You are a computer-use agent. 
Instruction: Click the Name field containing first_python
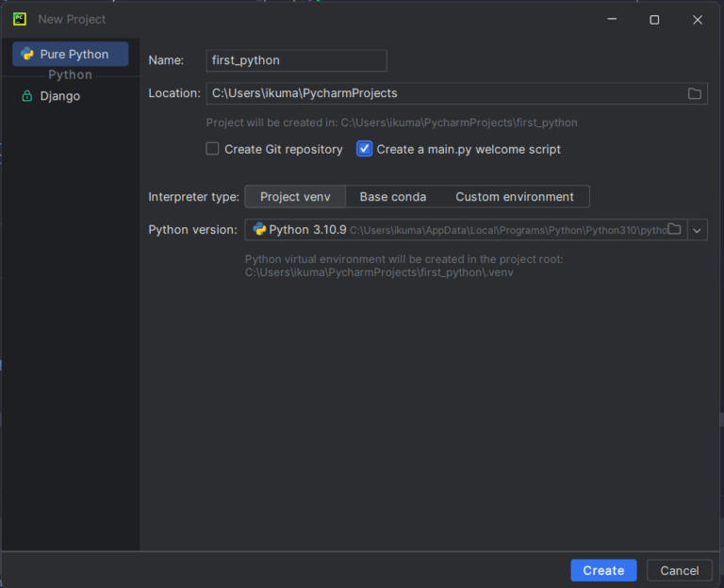point(296,60)
